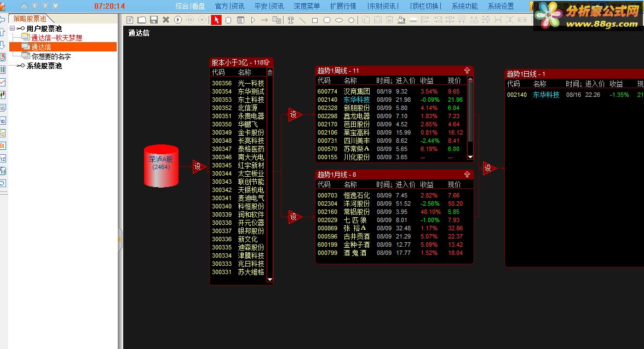Expand the double chevron in top bar
The width and height of the screenshot is (644, 349).
tap(55, 5)
